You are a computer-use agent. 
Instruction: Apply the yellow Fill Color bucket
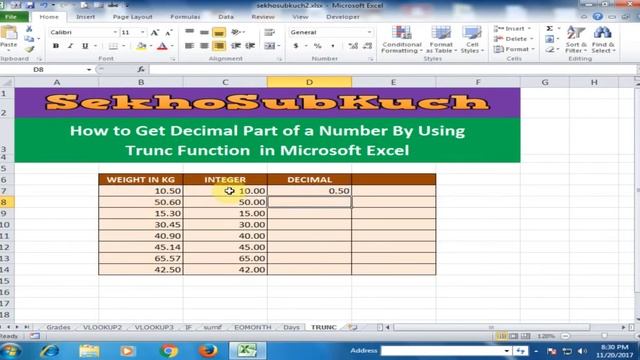(x=141, y=46)
